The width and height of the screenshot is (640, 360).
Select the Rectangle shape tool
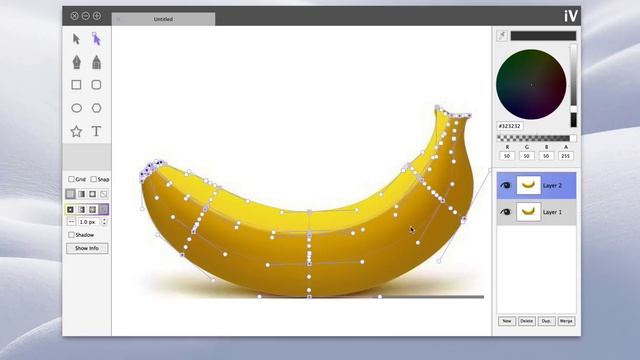(76, 85)
